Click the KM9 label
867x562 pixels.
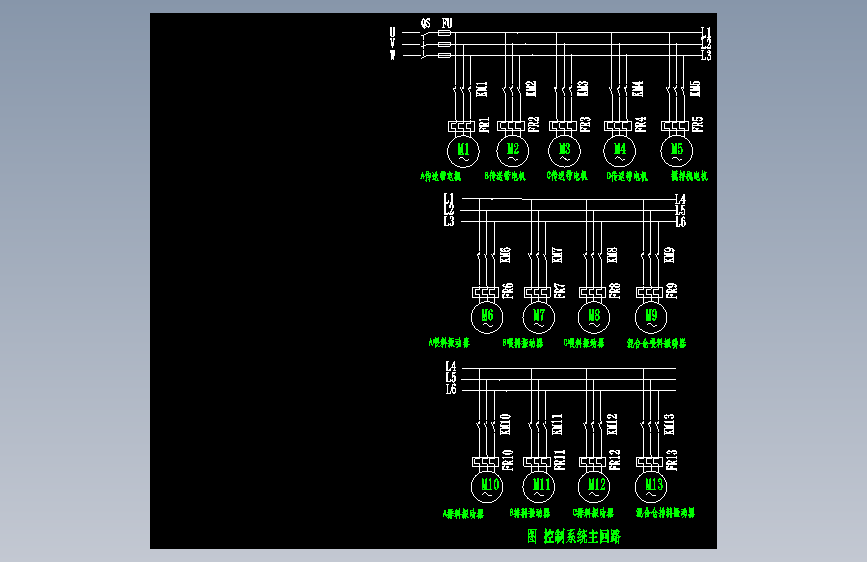[x=670, y=256]
